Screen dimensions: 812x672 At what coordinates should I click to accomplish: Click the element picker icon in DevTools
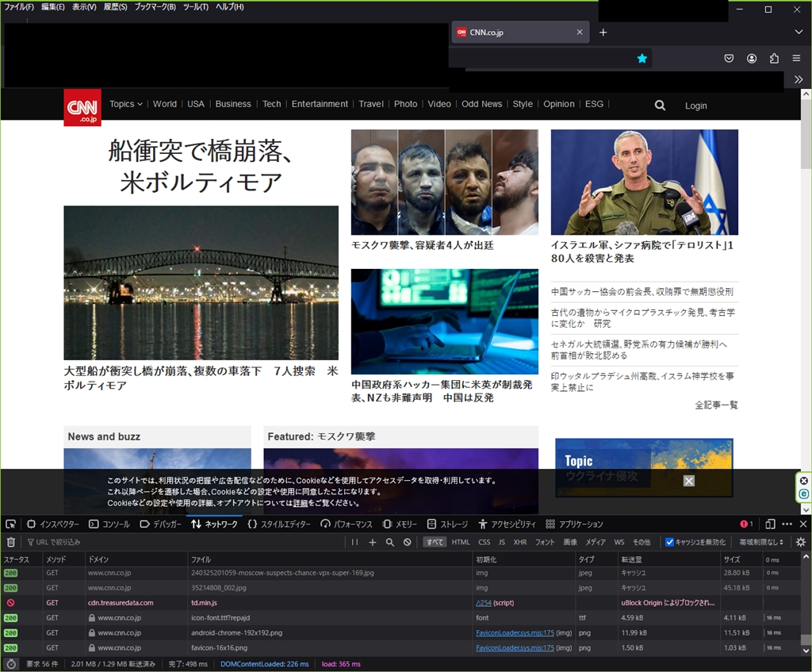pyautogui.click(x=11, y=524)
